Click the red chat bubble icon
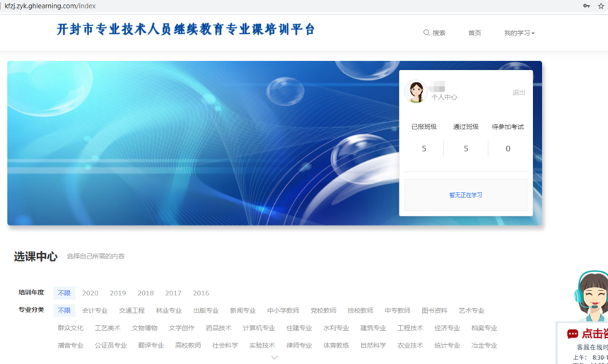The width and height of the screenshot is (608, 364). click(x=573, y=334)
